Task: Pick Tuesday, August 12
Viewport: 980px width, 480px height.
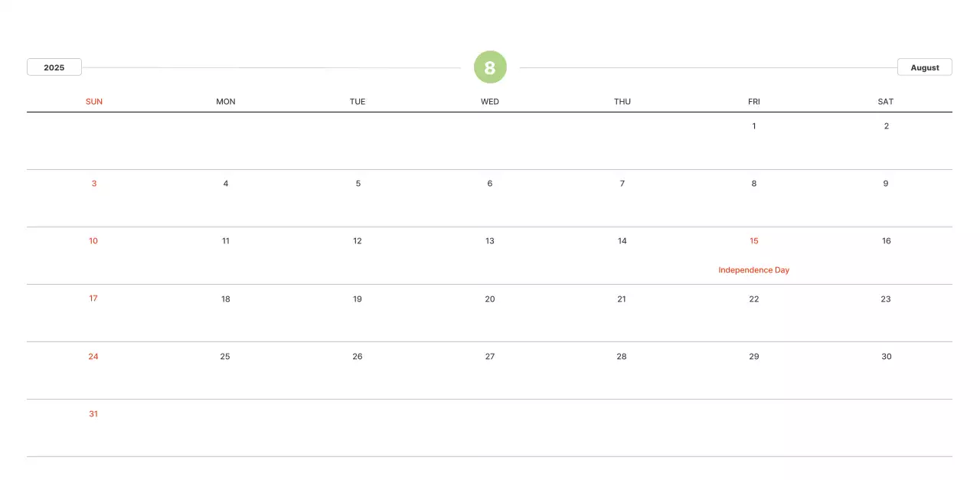Action: (x=358, y=241)
